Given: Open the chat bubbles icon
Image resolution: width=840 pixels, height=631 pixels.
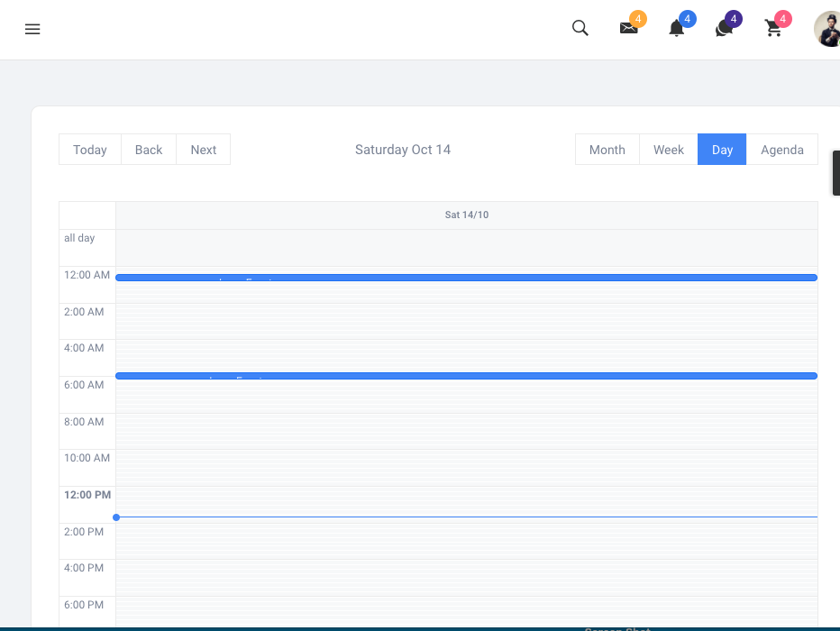Looking at the screenshot, I should 725,28.
